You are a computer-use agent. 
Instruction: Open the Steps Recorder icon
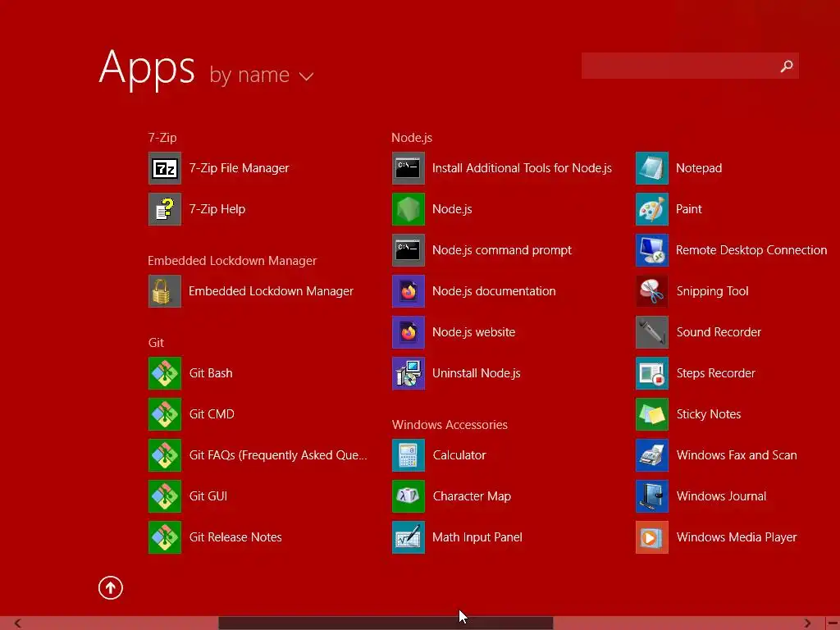652,373
